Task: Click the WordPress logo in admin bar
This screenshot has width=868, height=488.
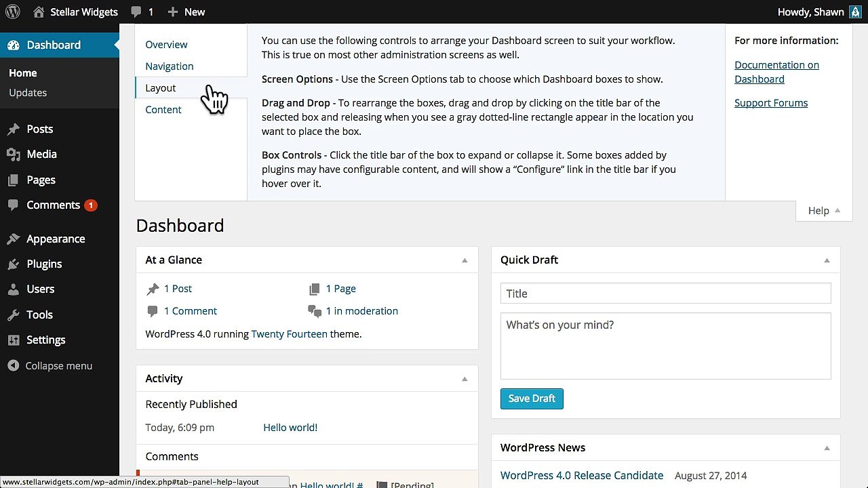Action: click(x=12, y=12)
